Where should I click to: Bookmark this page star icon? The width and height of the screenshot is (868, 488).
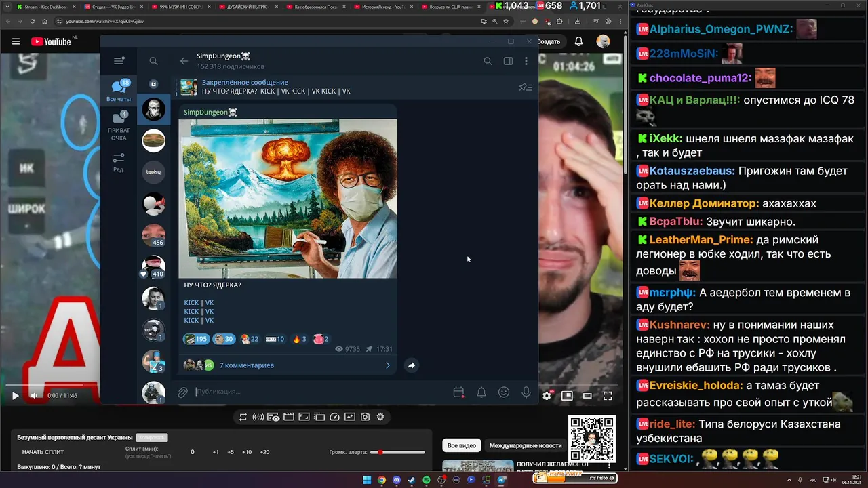[506, 21]
